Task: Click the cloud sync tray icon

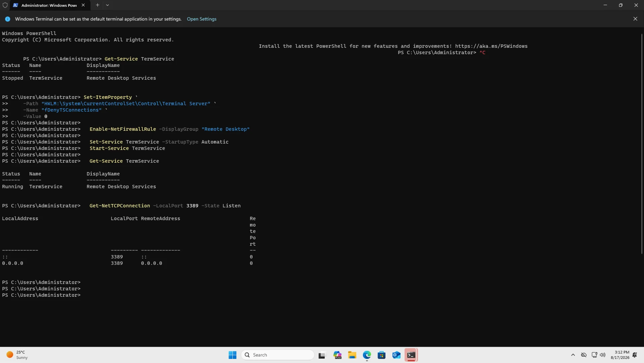Action: click(x=584, y=355)
